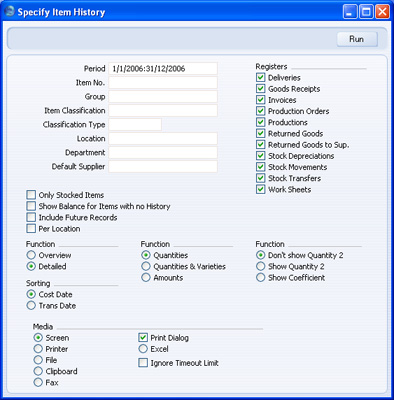
Task: Select the Show Coefficient option
Action: pos(260,278)
